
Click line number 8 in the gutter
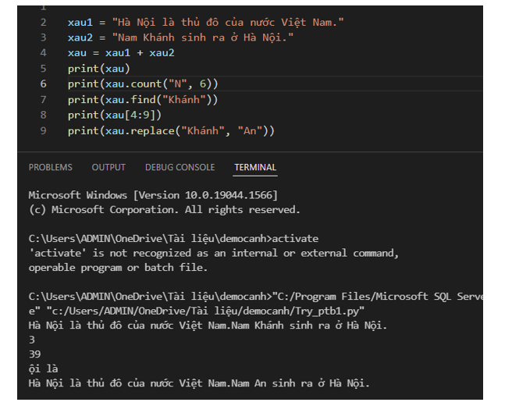point(44,115)
